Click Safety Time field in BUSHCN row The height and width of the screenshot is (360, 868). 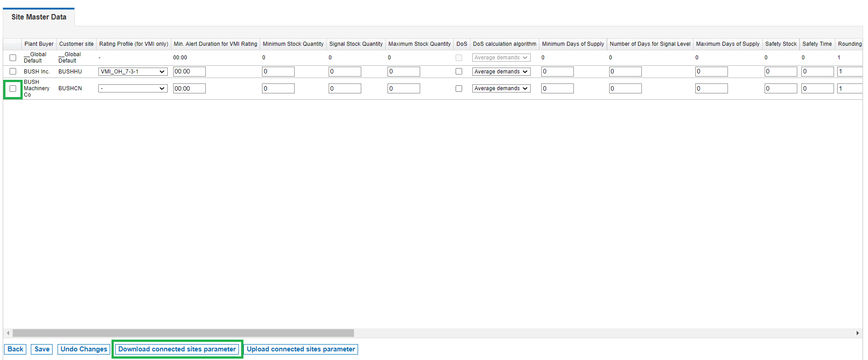tap(818, 88)
